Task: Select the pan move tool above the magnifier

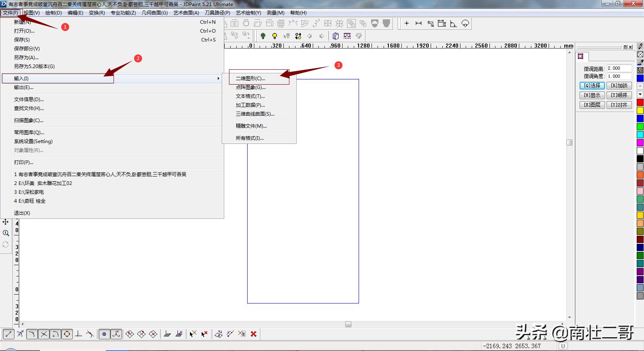Action: (x=6, y=222)
